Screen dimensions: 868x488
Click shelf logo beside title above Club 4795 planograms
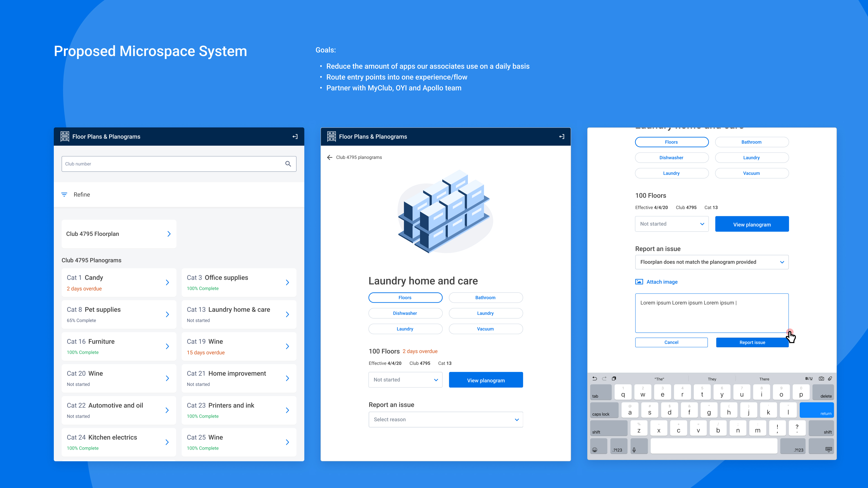(332, 136)
